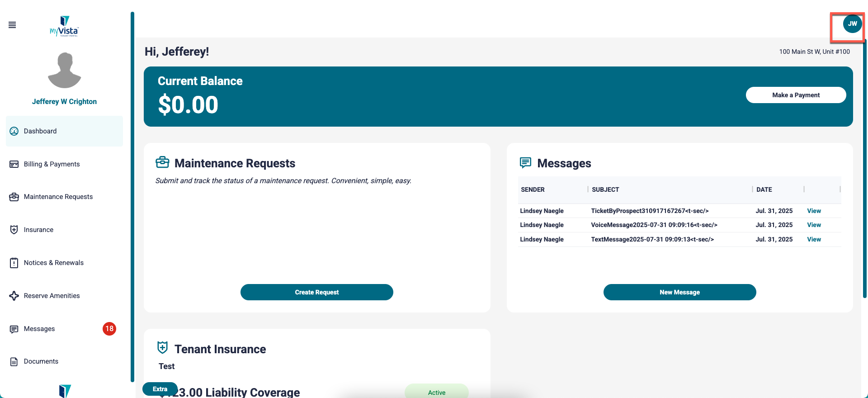Click the Jefferey W Crighton name link
This screenshot has height=398, width=868.
tap(64, 102)
